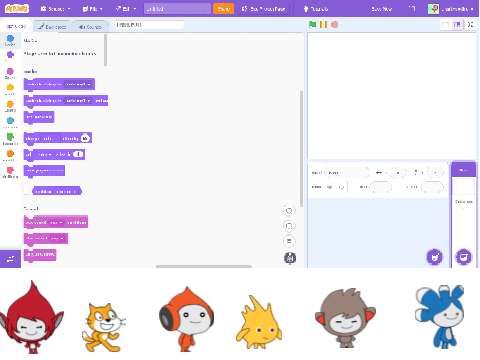
Task: Zoom out of the code workspace
Action: point(289,226)
